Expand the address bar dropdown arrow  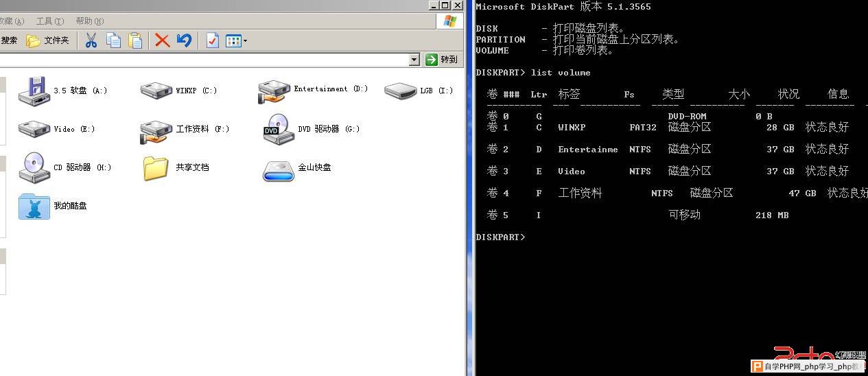414,60
